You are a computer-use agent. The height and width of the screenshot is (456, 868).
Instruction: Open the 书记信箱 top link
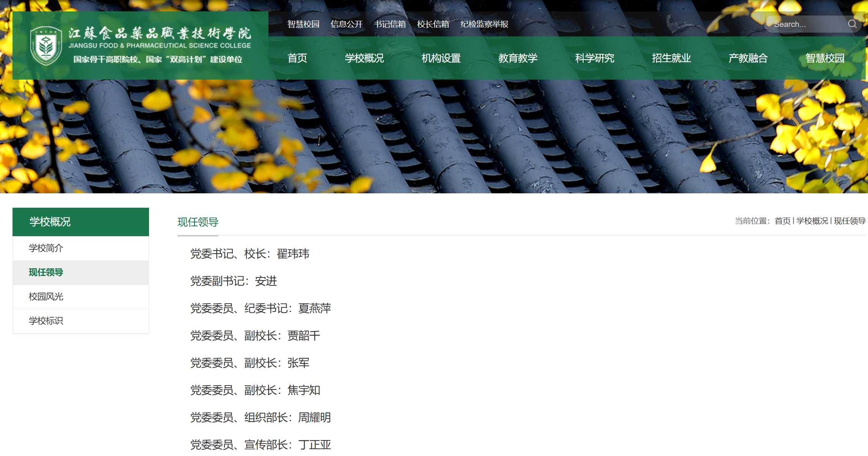[389, 24]
